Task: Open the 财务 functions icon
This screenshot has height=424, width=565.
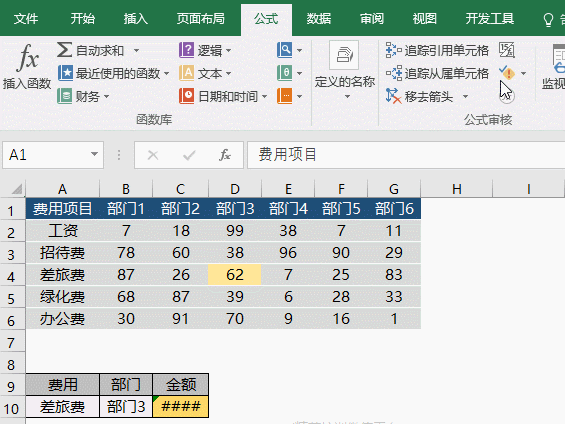Action: click(x=65, y=96)
